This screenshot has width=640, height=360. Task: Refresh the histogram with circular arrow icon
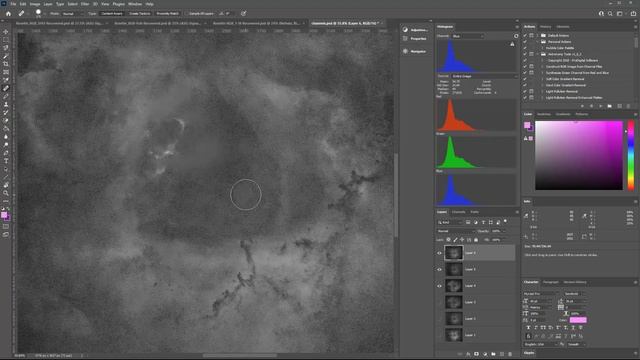tap(516, 36)
